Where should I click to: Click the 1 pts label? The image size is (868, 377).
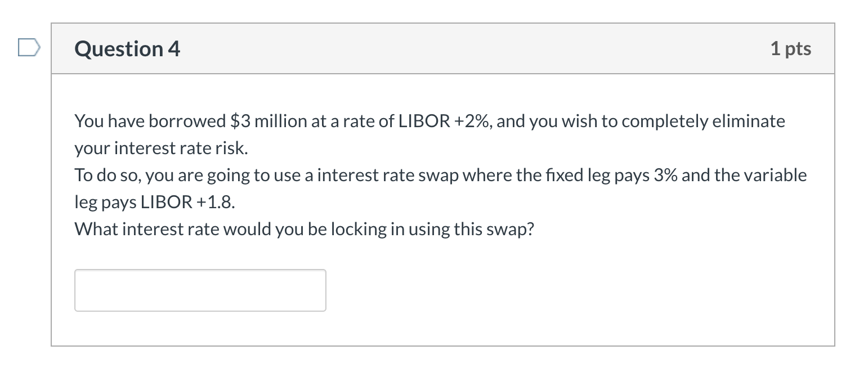pos(791,48)
